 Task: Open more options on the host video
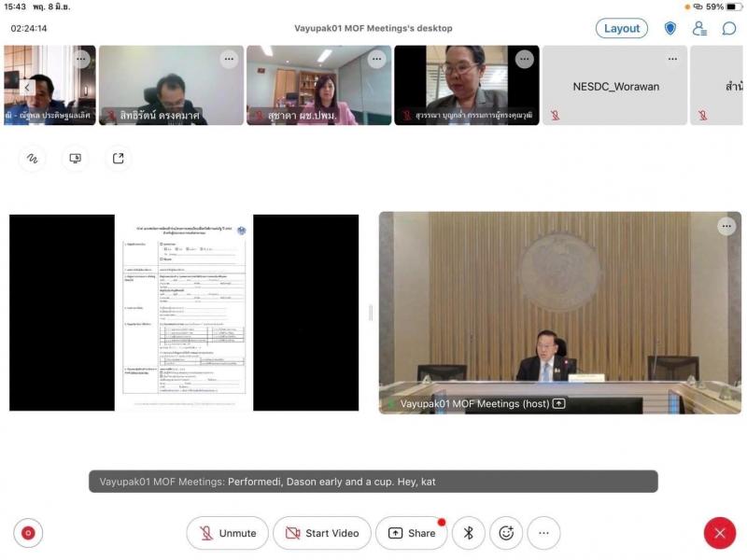(726, 226)
